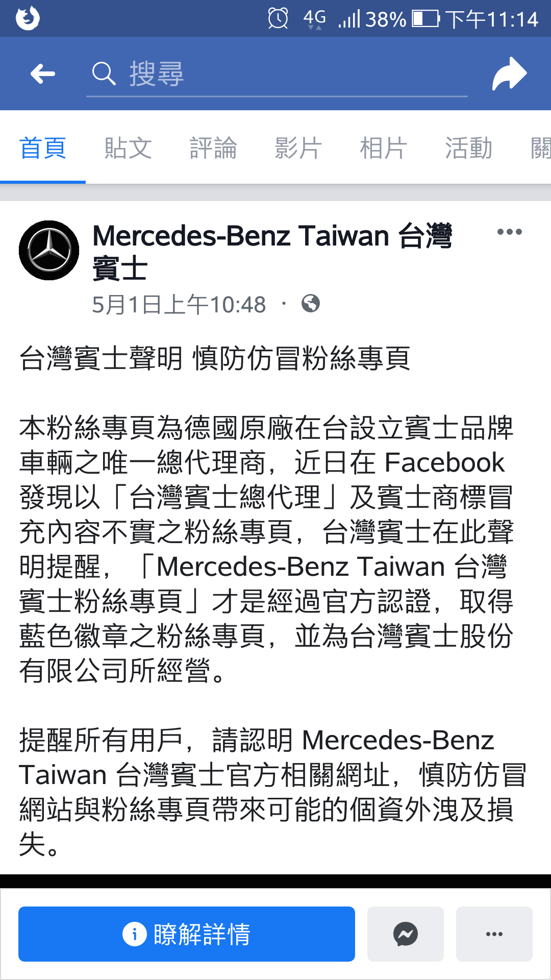Tap the public globe privacy icon
The width and height of the screenshot is (551, 980).
(x=310, y=304)
